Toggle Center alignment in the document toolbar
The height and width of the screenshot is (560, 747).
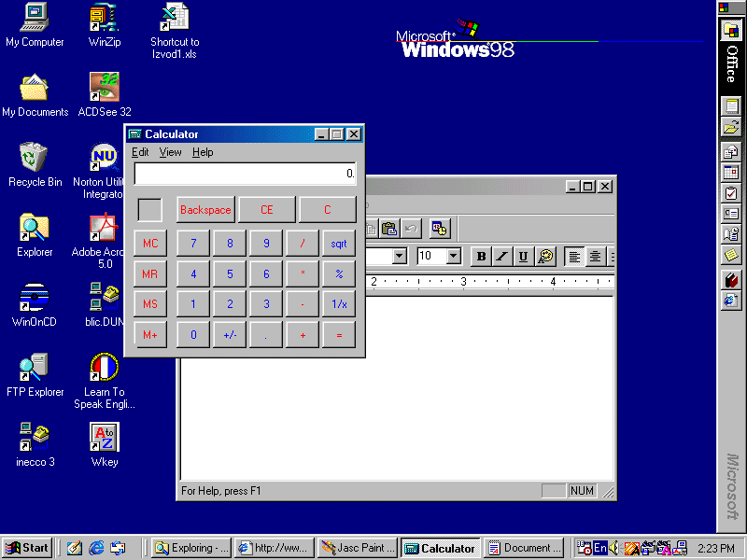coord(595,257)
